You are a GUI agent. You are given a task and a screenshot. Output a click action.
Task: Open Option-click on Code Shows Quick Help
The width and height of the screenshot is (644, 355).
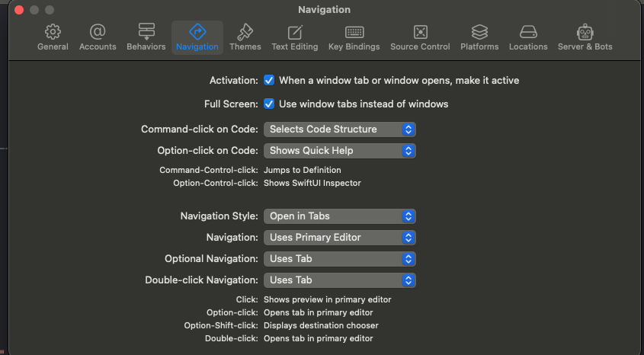[x=340, y=151]
